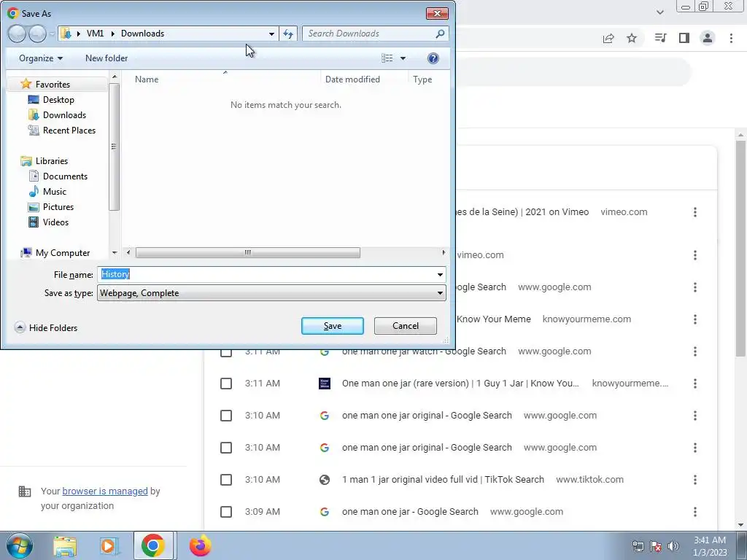
Task: Open Chrome's media control icon
Action: click(660, 38)
